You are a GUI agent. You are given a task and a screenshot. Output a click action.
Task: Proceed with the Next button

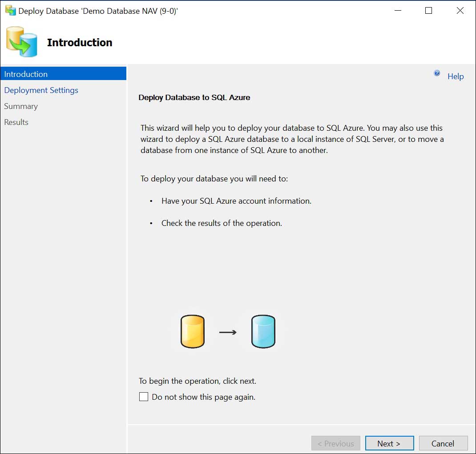click(389, 443)
